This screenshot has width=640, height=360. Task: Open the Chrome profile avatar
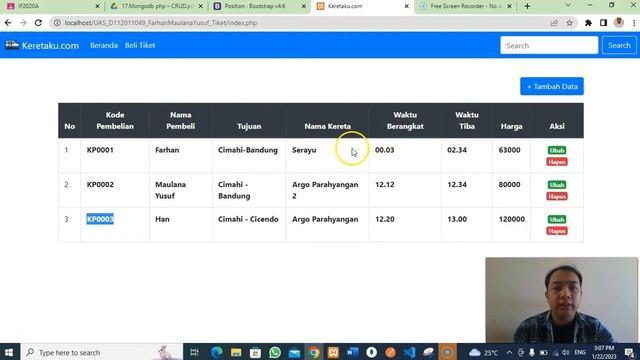[x=619, y=23]
